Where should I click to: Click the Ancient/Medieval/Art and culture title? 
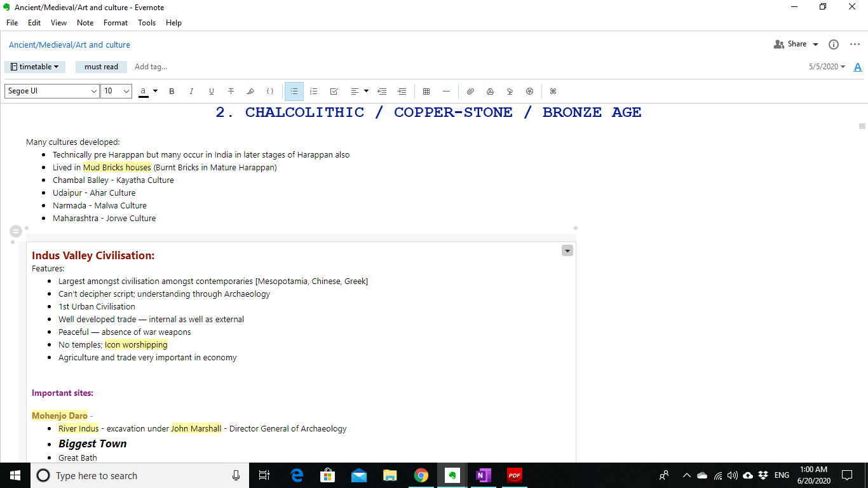point(69,45)
